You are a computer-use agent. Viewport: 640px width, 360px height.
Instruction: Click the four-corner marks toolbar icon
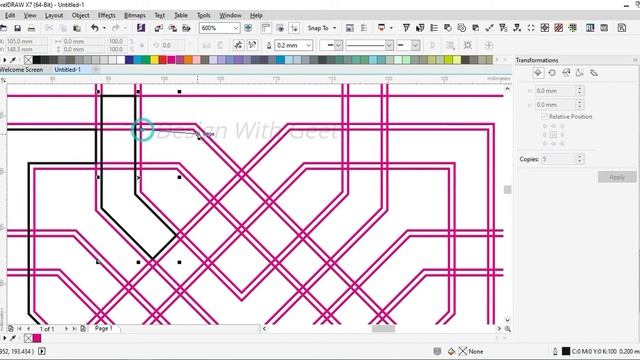click(x=531, y=28)
